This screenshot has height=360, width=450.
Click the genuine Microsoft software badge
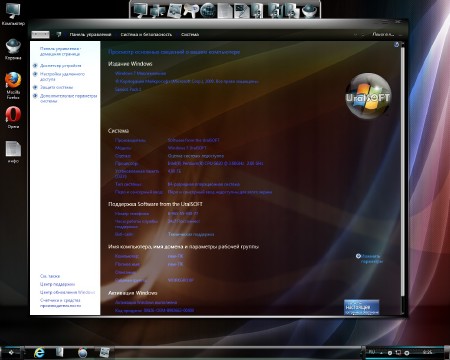[x=361, y=307]
